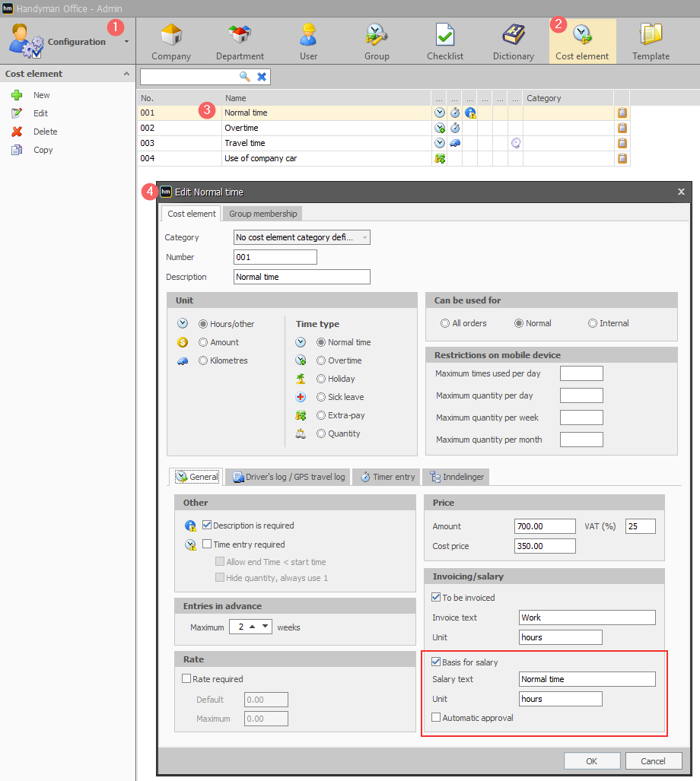This screenshot has width=700, height=781.
Task: Enable the Time entry required checkbox
Action: tap(207, 544)
